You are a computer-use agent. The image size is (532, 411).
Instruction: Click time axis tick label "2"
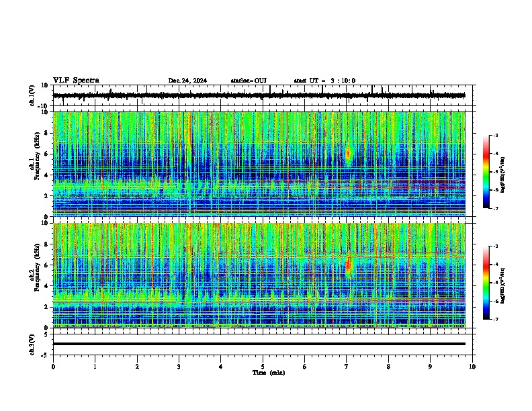point(137,367)
